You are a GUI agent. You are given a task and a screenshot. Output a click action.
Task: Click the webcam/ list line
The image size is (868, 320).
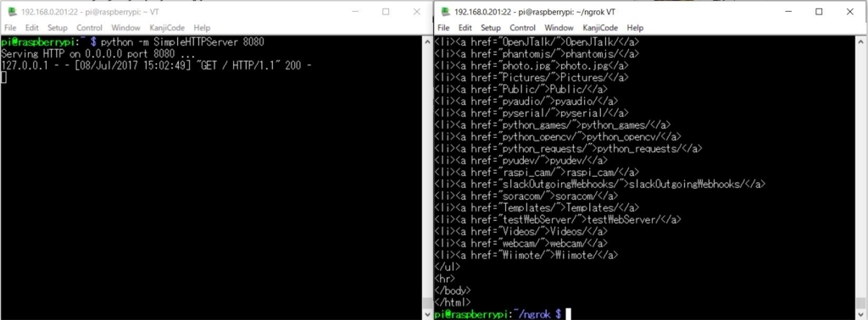coord(521,243)
